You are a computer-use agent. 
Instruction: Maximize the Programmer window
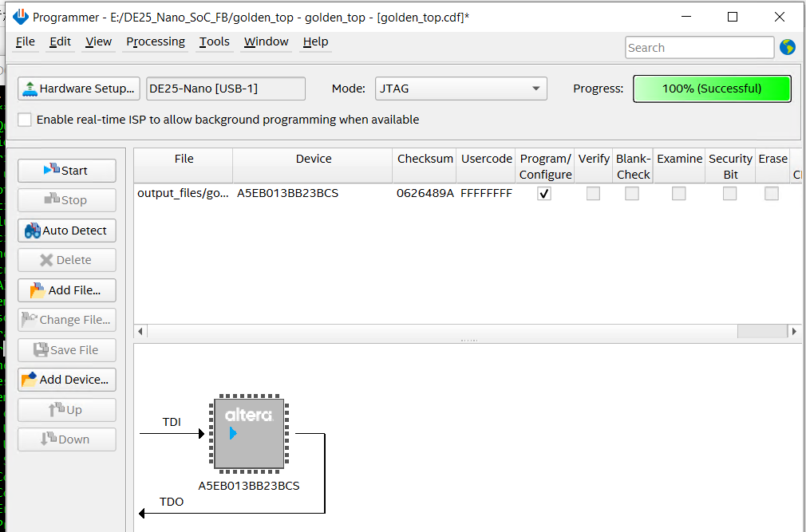pos(733,17)
